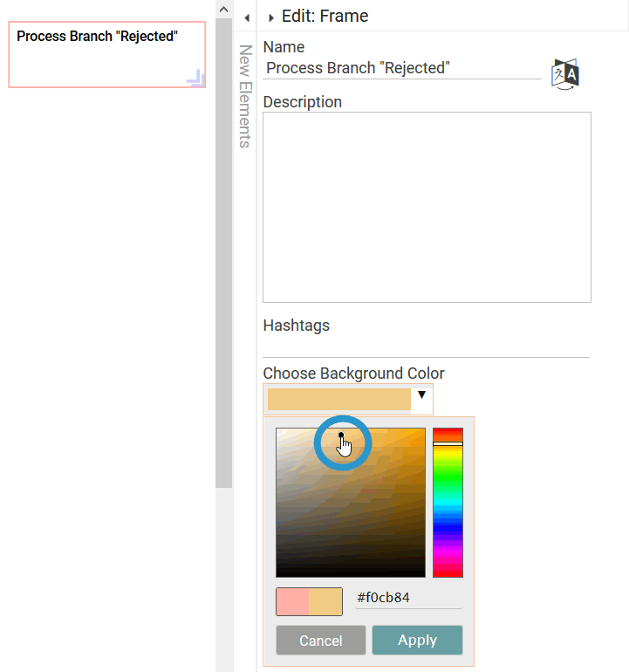Open the background color dropdown arrow
629x672 pixels.
tap(422, 396)
